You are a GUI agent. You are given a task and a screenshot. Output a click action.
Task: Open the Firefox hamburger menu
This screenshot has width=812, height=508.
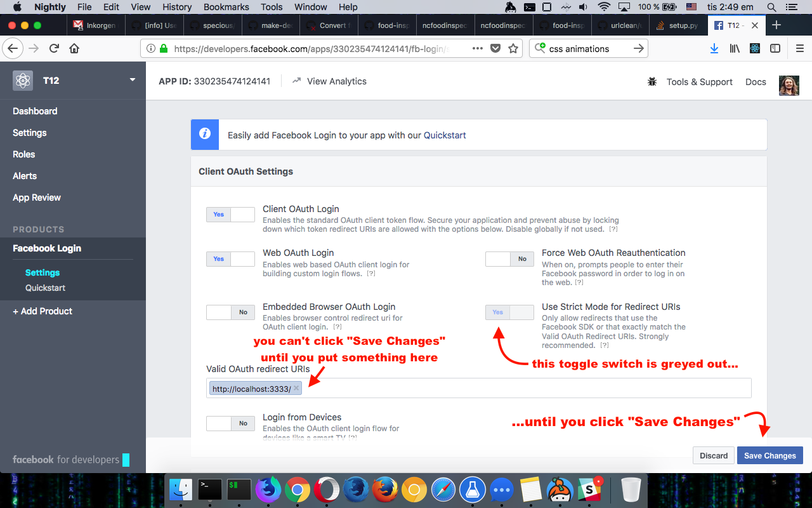point(799,49)
